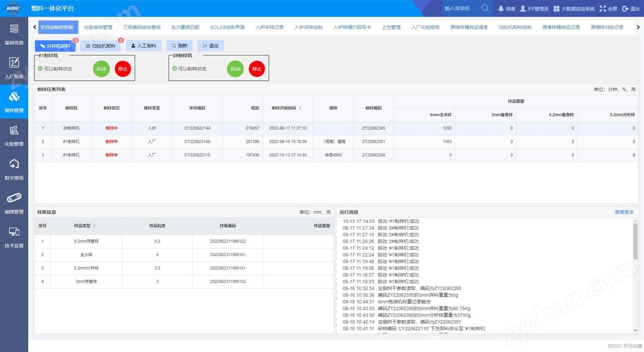Click the magnifier search icon in the top bar

point(485,8)
